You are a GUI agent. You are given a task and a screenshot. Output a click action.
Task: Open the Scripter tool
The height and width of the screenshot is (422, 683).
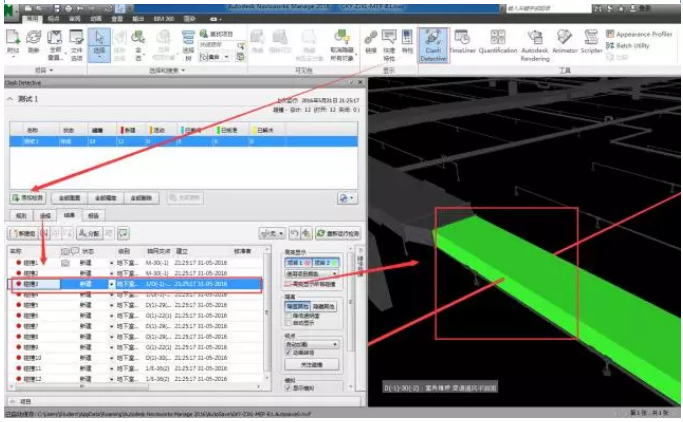click(592, 42)
